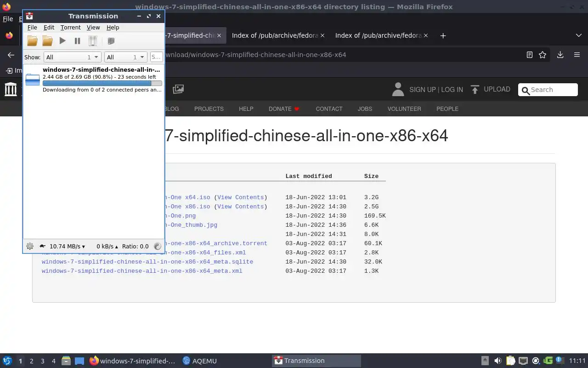Open Transmission's Edit menu
This screenshot has height=368, width=588.
pyautogui.click(x=49, y=28)
